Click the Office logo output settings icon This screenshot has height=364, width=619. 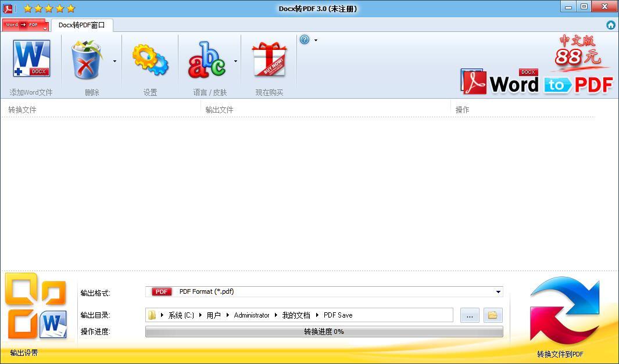36,306
